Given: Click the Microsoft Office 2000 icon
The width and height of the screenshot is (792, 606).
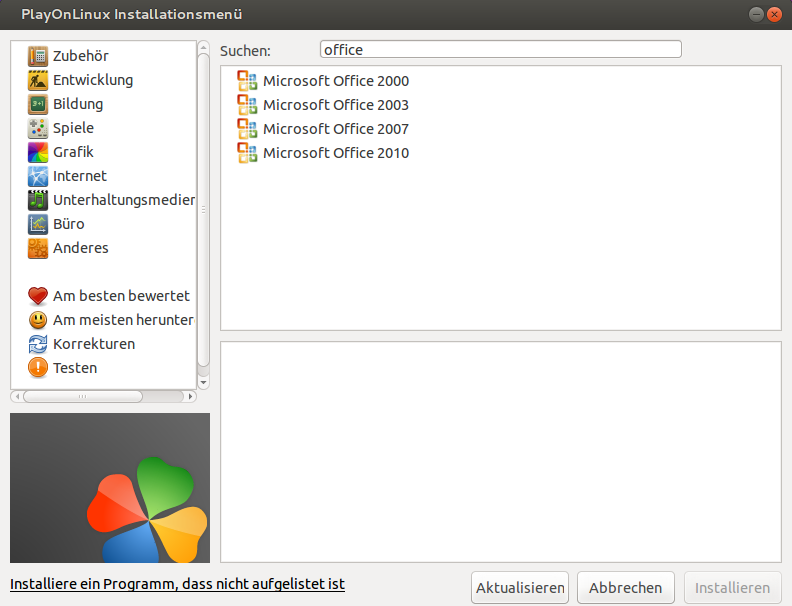Looking at the screenshot, I should click(x=247, y=81).
